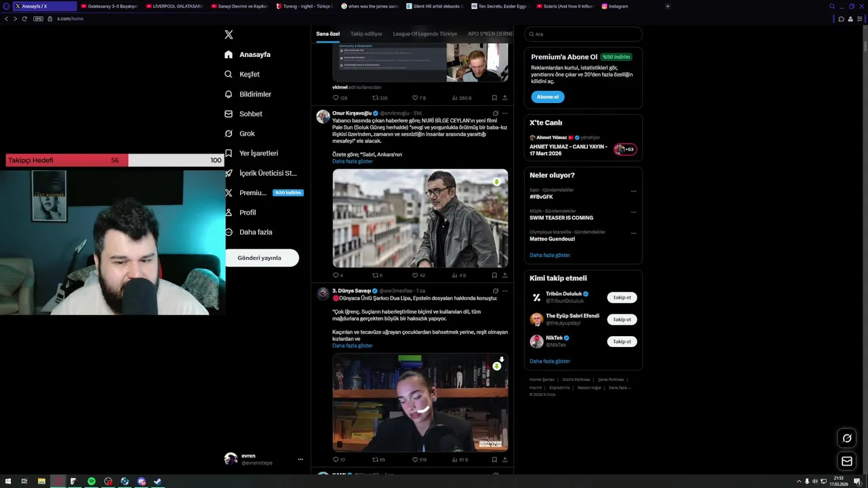This screenshot has width=868, height=488.
Task: Reply to Onur Kırşavoğlu's post
Action: [x=338, y=275]
